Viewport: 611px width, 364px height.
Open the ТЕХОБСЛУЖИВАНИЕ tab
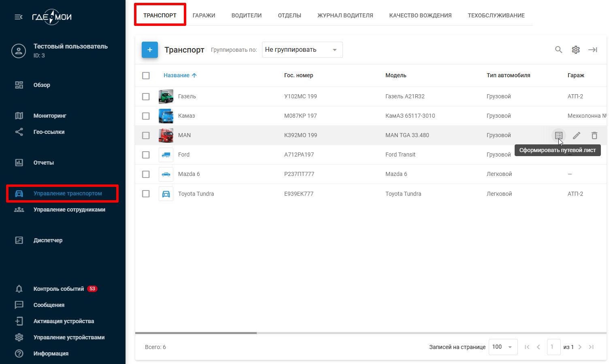[x=496, y=15]
